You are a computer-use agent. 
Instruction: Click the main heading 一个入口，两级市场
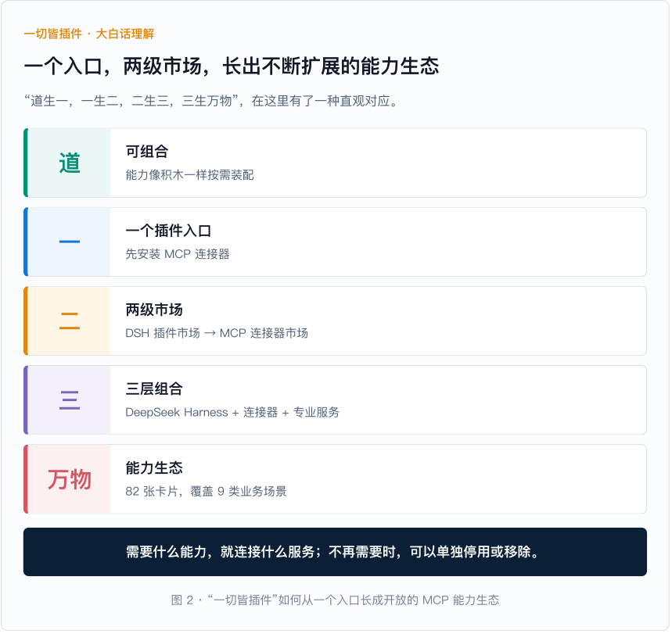pyautogui.click(x=232, y=66)
